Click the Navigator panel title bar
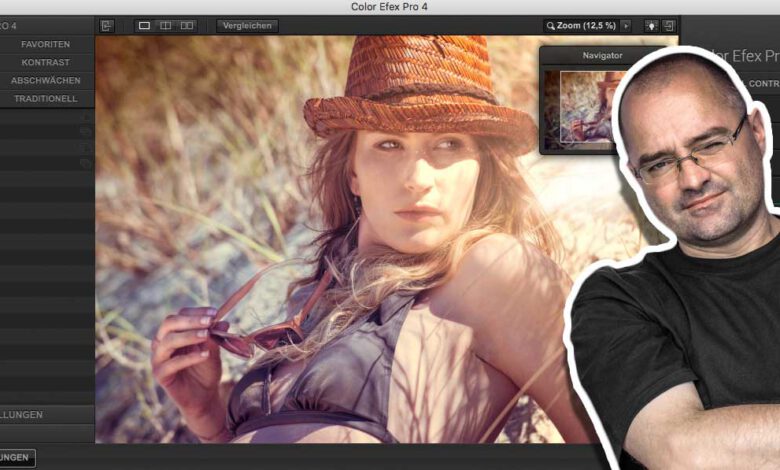This screenshot has width=780, height=470. coord(602,56)
